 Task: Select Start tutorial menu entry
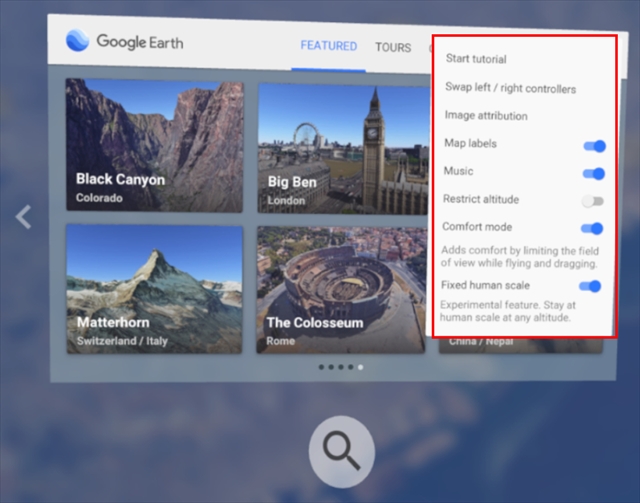point(476,59)
